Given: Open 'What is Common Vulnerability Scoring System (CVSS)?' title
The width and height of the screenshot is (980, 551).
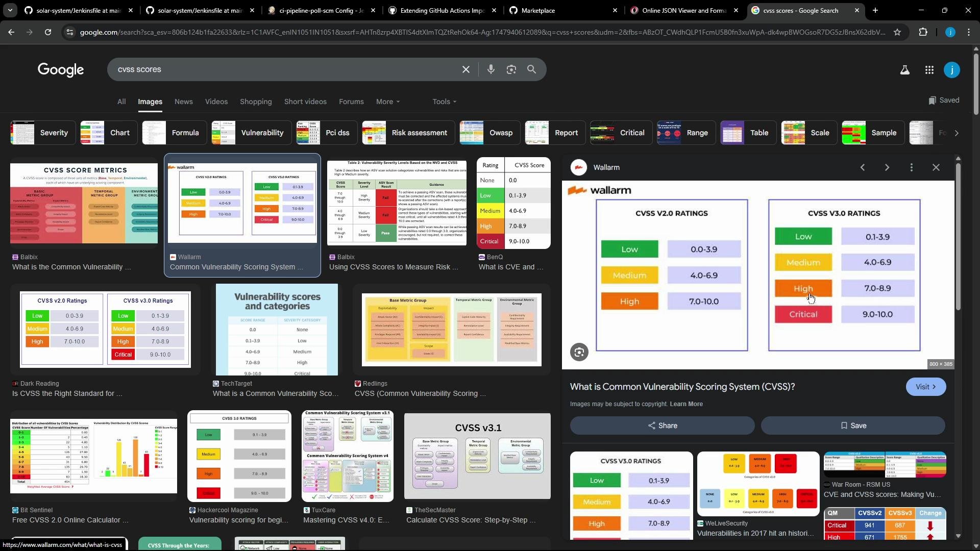Looking at the screenshot, I should (682, 387).
